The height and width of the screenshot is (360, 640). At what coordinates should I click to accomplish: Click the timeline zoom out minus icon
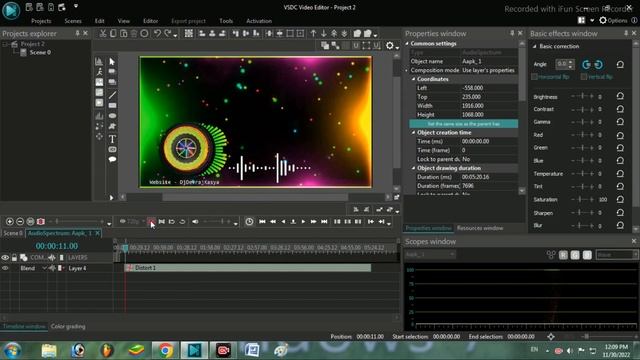pyautogui.click(x=20, y=222)
